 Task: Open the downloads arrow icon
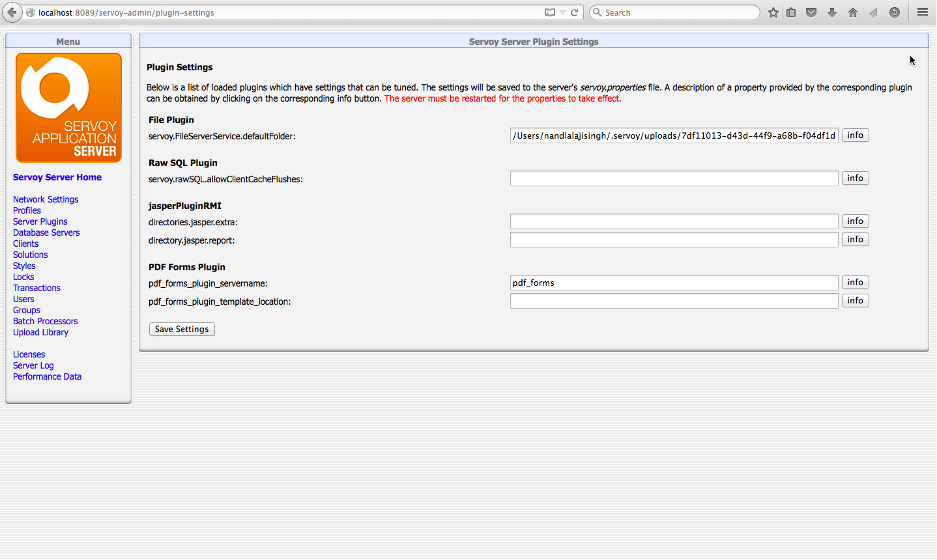[x=832, y=12]
